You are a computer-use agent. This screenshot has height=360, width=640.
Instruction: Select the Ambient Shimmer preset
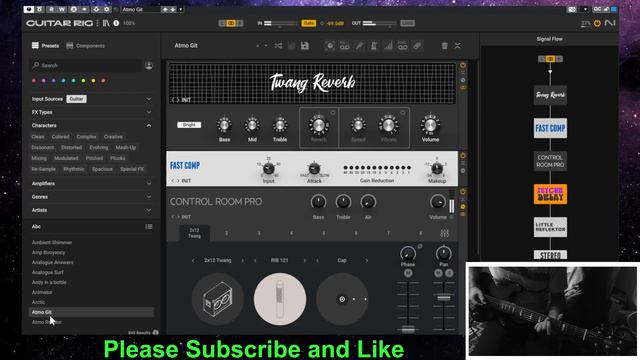pos(52,242)
